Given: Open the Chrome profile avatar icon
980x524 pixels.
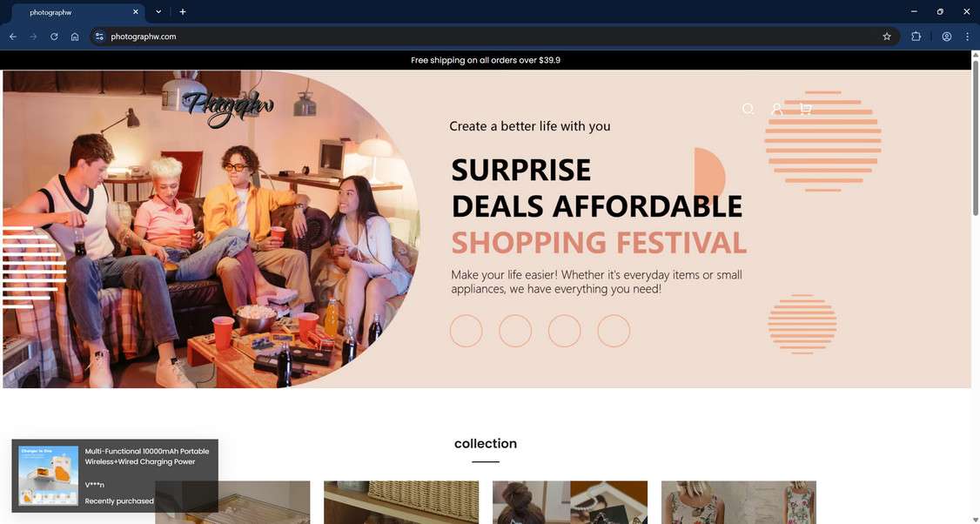Looking at the screenshot, I should pos(947,37).
